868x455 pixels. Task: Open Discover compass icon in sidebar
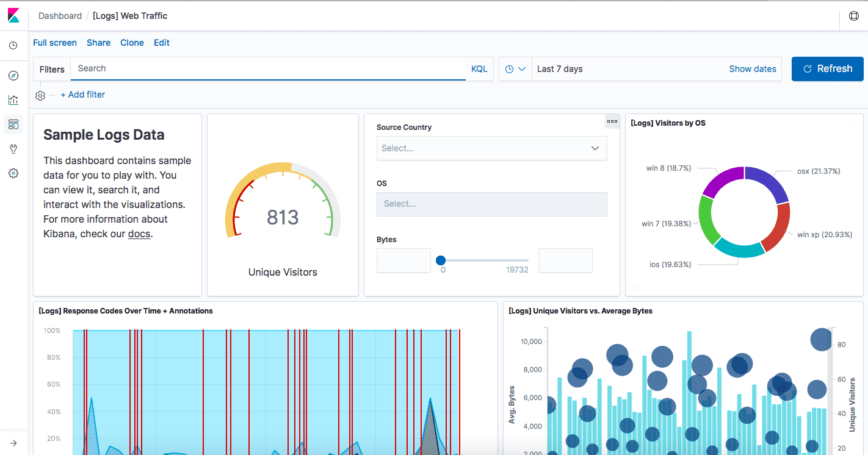13,76
